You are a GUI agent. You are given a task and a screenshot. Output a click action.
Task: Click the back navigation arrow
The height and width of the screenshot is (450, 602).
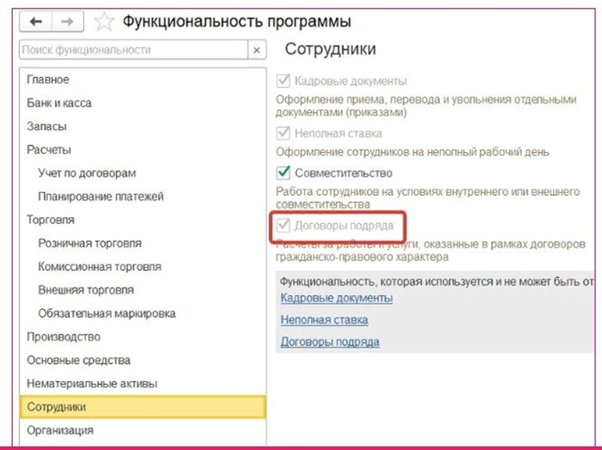point(37,21)
